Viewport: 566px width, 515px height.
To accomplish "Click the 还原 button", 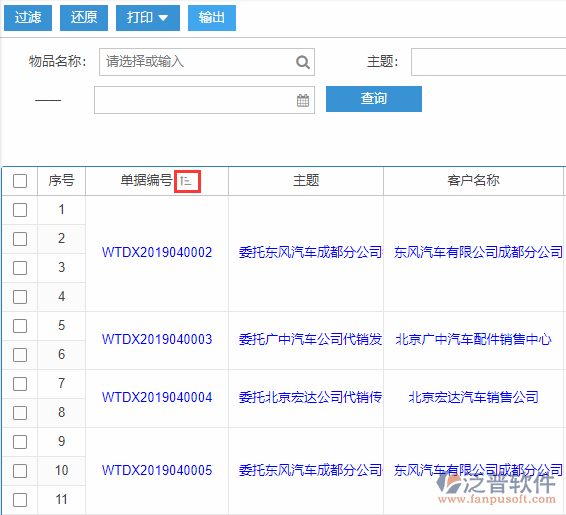I will click(x=84, y=18).
